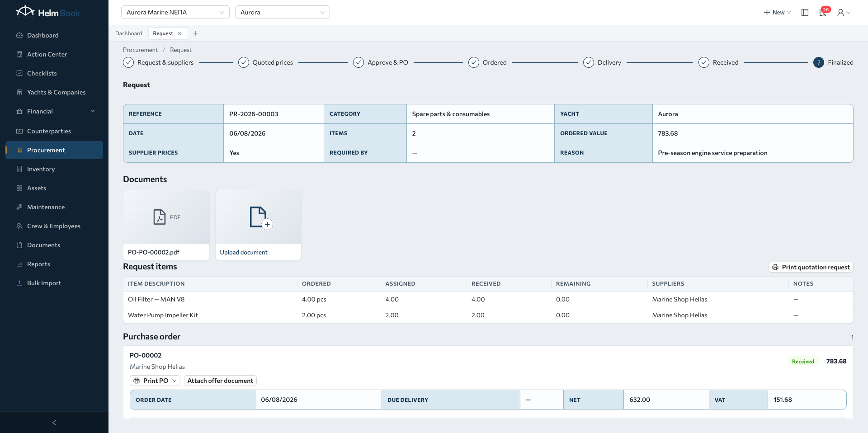Go to Received step
This screenshot has width=868, height=433.
pos(718,62)
